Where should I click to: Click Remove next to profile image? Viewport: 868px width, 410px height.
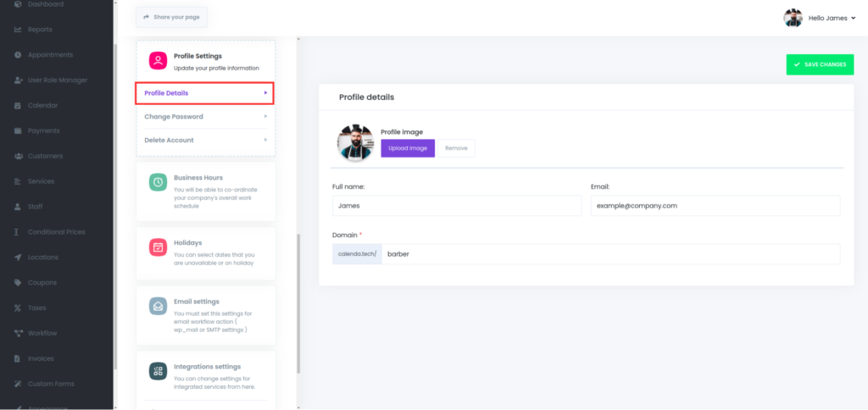click(456, 148)
